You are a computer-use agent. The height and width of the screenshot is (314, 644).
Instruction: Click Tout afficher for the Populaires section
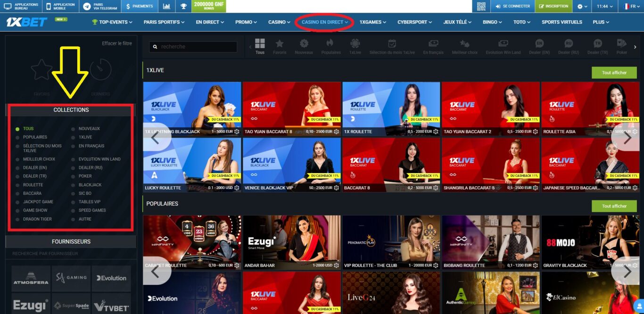(614, 206)
